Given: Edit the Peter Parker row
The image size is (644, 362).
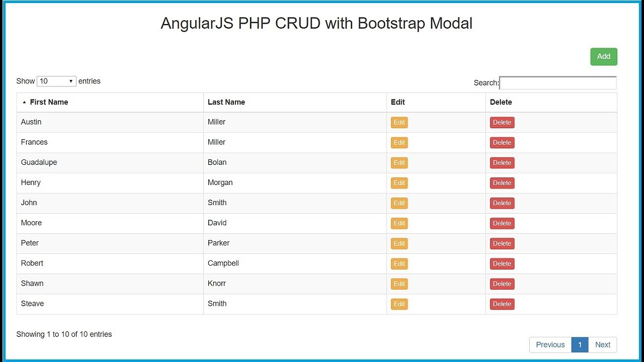Looking at the screenshot, I should click(399, 243).
